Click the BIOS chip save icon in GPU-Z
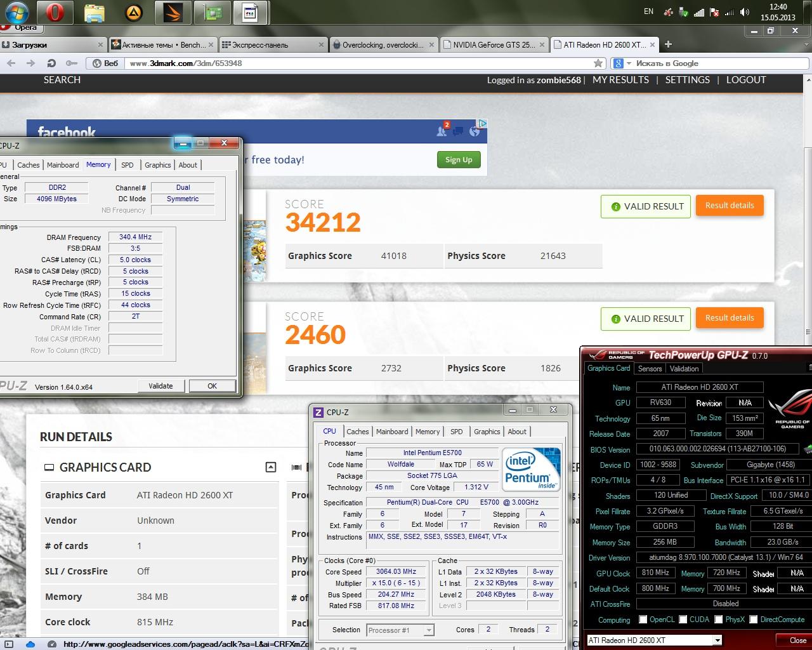The image size is (812, 650). [x=808, y=449]
